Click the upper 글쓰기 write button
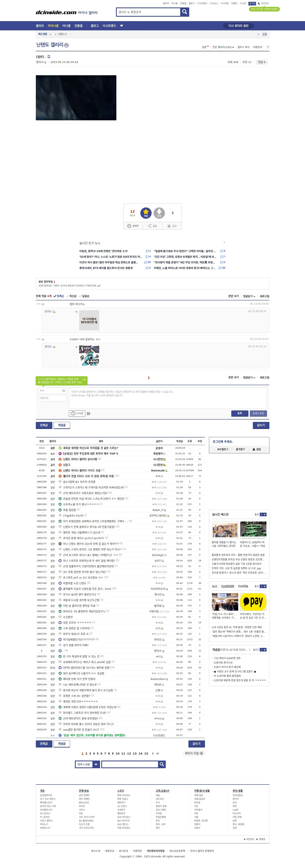This screenshot has width=305, height=868. tap(261, 425)
